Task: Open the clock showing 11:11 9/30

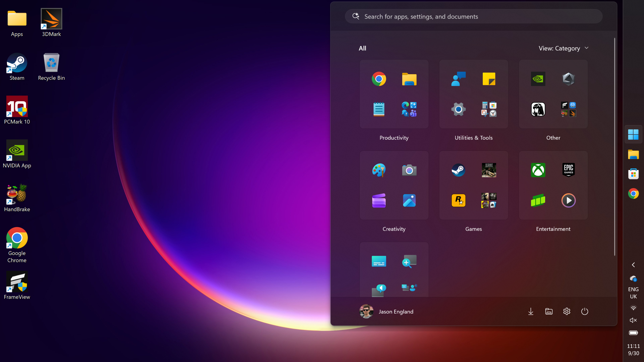Action: [633, 350]
